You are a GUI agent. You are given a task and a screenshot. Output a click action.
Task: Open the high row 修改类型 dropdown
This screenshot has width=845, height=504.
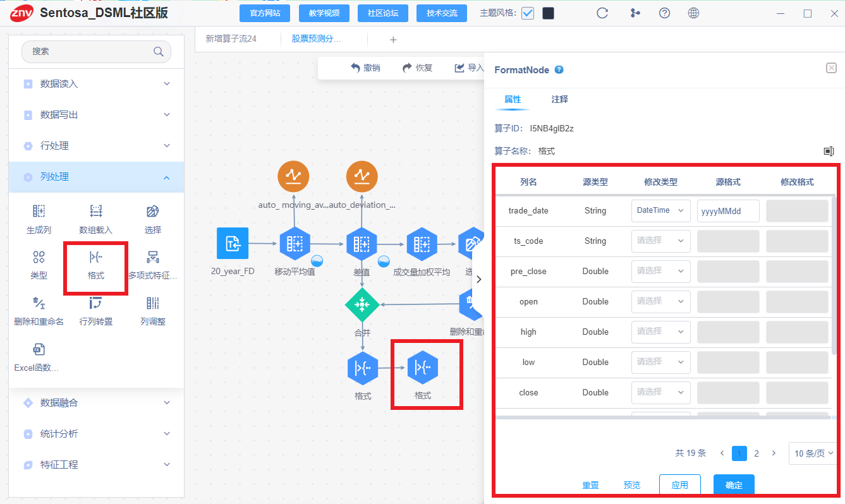tap(661, 332)
